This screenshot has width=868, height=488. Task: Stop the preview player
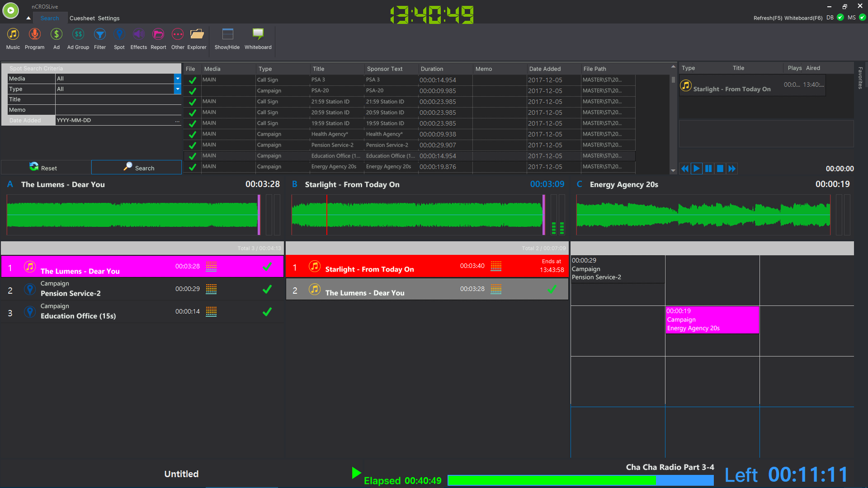click(x=720, y=169)
